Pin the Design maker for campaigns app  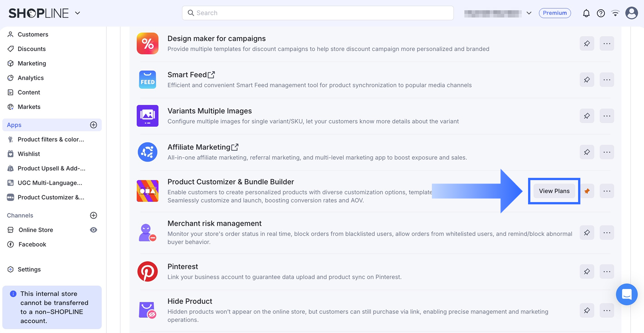(x=587, y=44)
